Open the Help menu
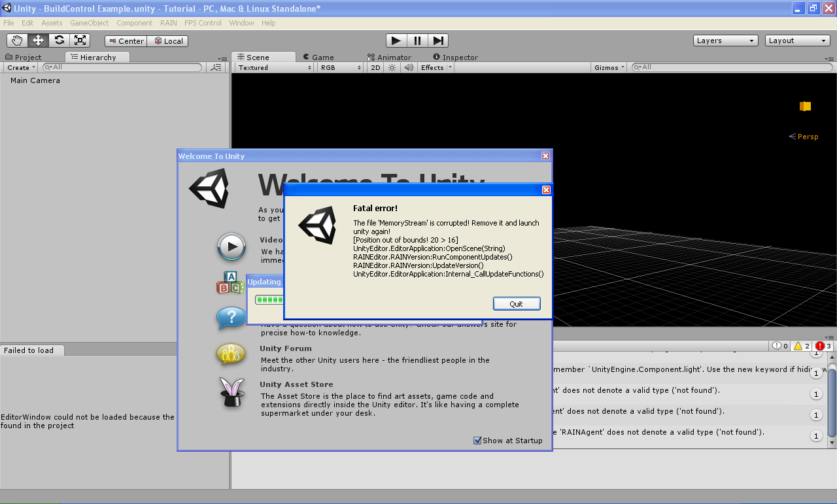 pos(269,23)
